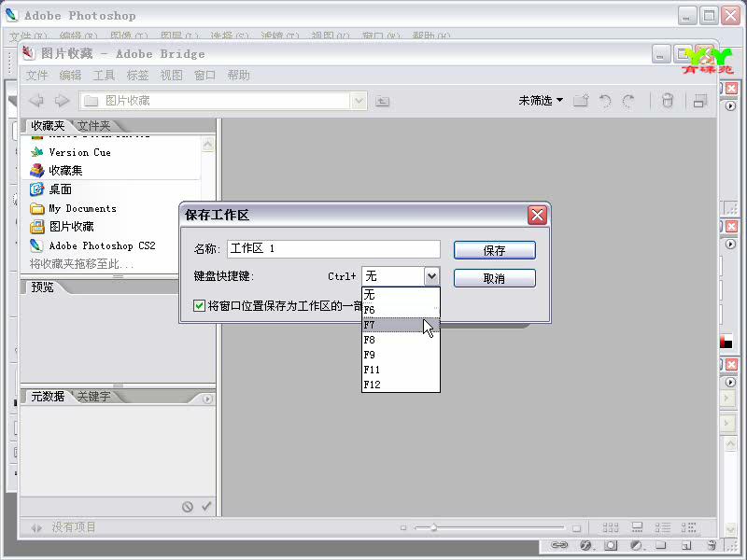The width and height of the screenshot is (747, 560).
Task: Switch to the 关键字 tab
Action: [93, 396]
